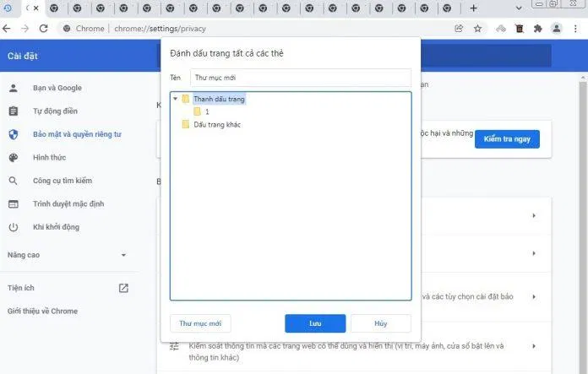588x374 pixels.
Task: Open the profile avatar menu
Action: tap(557, 28)
